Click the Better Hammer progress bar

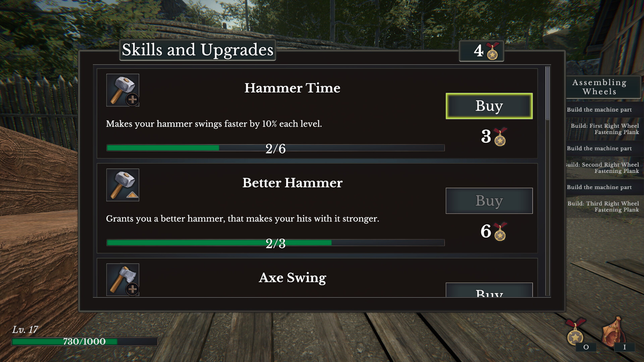click(x=275, y=243)
